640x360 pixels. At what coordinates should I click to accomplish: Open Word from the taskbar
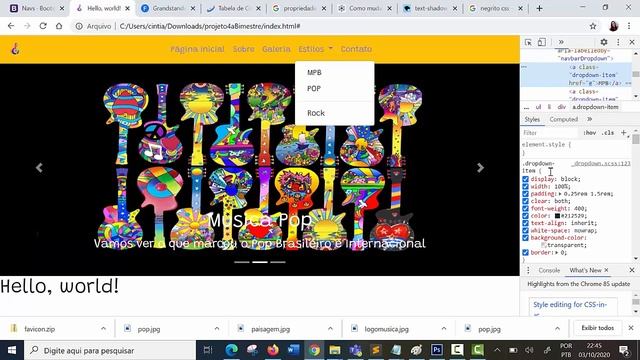(293, 350)
